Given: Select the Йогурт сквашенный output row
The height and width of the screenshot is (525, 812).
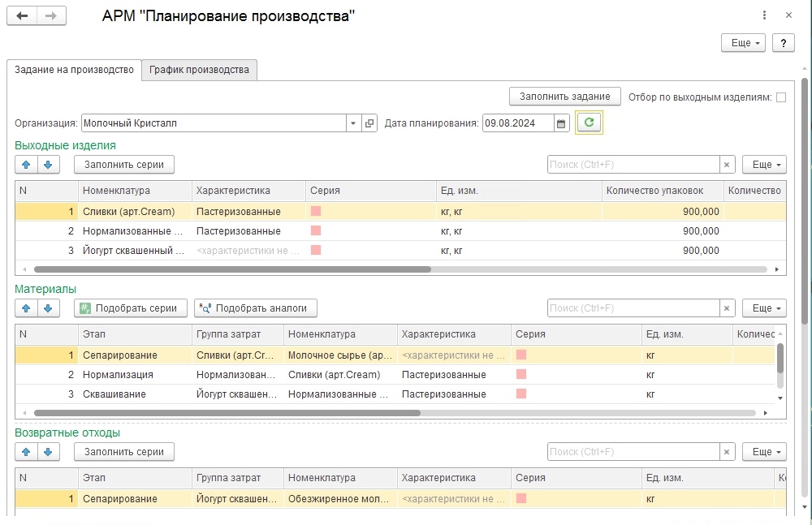Looking at the screenshot, I should click(x=400, y=251).
